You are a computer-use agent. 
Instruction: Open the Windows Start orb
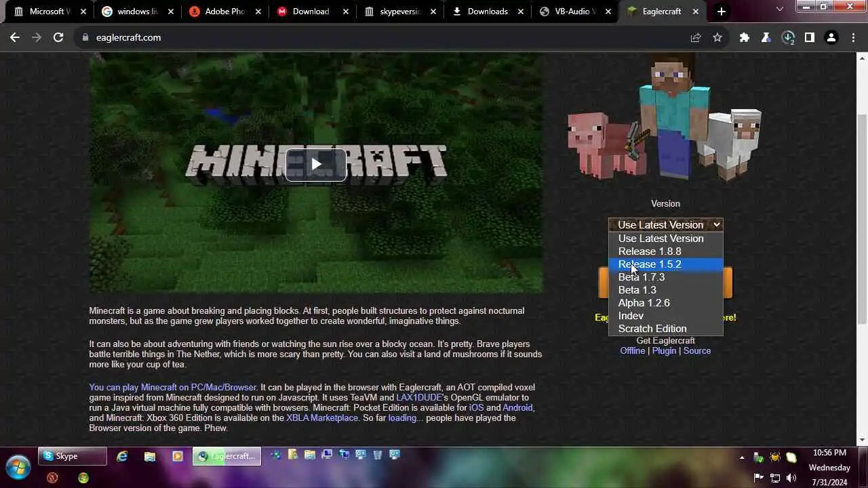18,467
